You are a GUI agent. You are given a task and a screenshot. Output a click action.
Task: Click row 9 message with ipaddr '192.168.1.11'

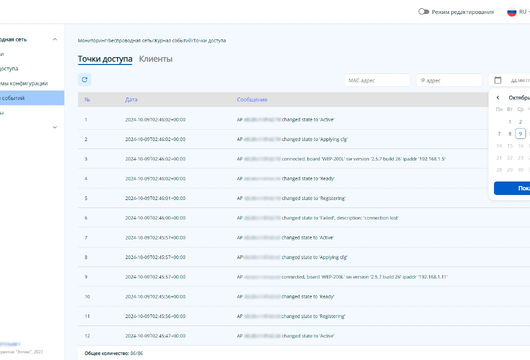pyautogui.click(x=342, y=277)
